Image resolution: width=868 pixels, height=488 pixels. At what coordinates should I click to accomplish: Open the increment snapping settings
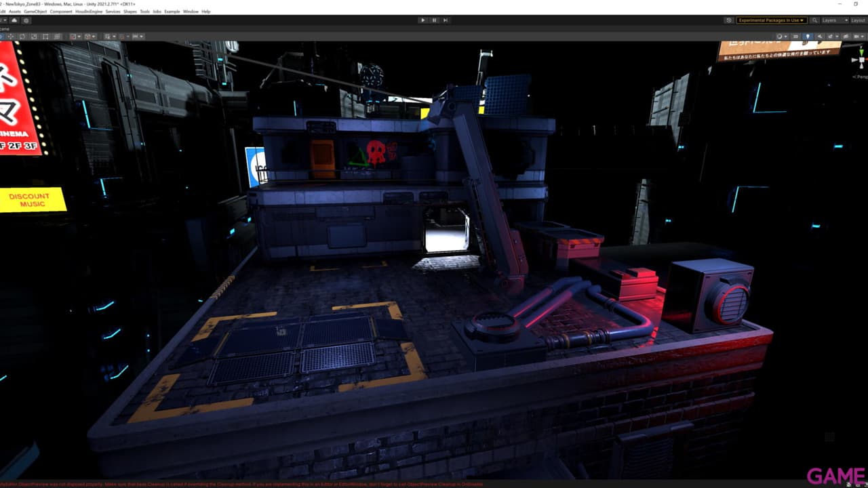(x=138, y=36)
